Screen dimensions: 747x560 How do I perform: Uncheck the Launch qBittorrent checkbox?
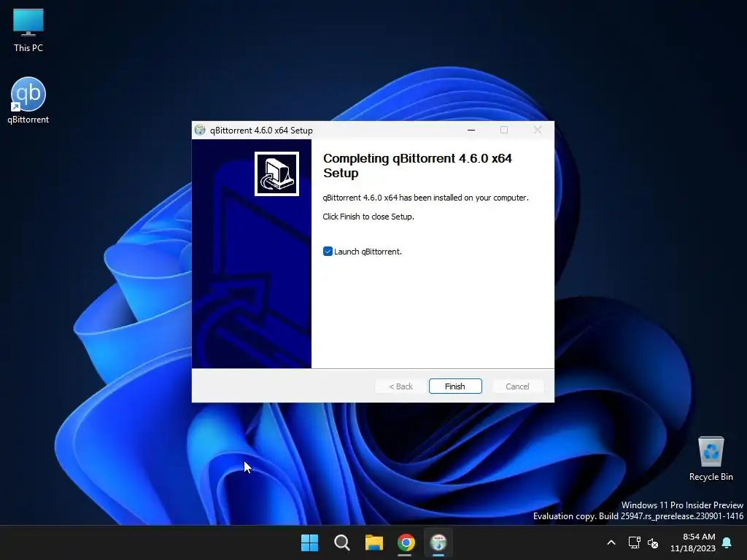coord(328,252)
